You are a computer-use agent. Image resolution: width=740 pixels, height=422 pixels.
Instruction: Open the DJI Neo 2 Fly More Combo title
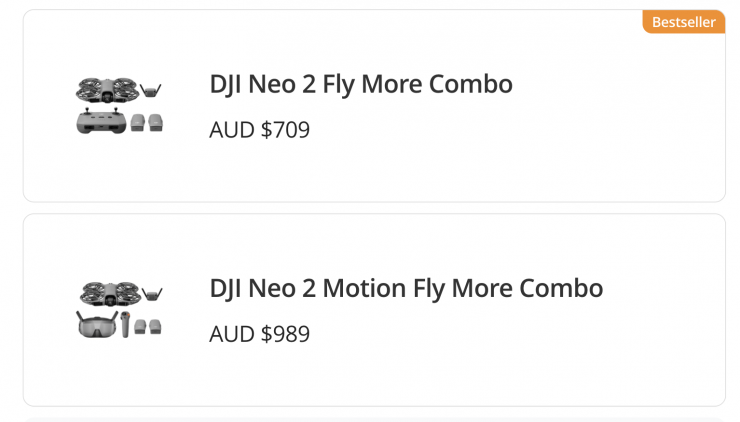tap(361, 84)
